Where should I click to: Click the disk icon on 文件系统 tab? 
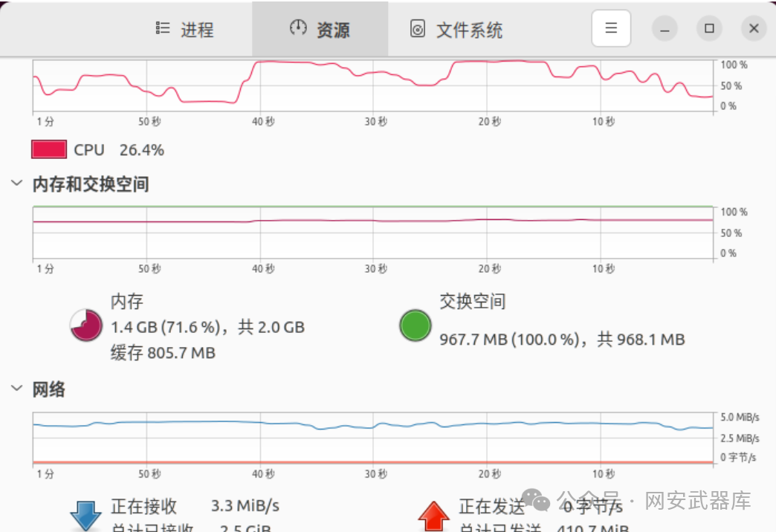click(418, 29)
